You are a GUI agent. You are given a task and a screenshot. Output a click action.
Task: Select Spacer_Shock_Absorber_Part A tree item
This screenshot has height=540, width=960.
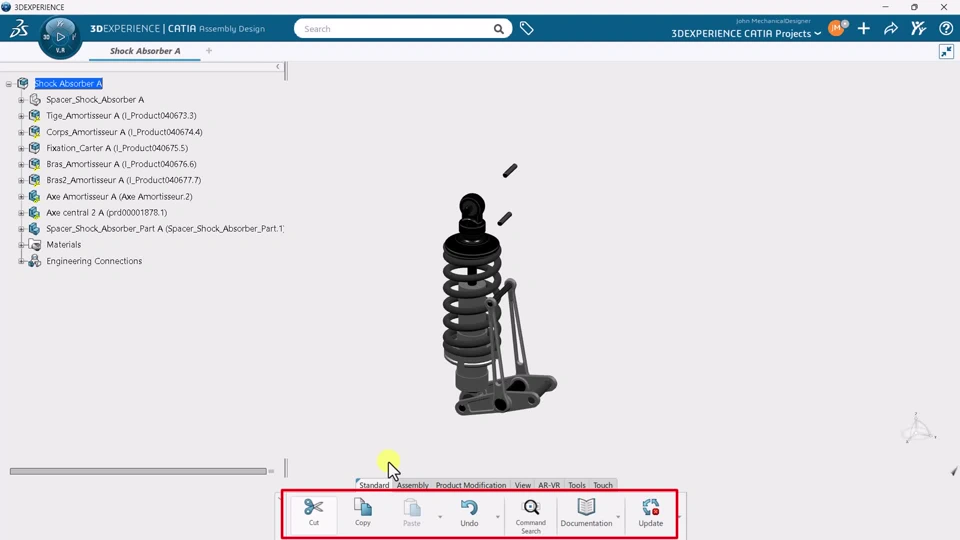165,228
